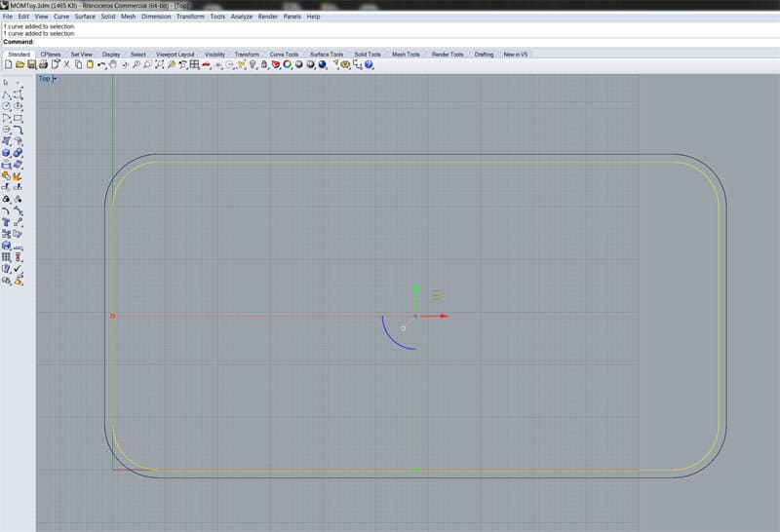The height and width of the screenshot is (532, 780).
Task: Select the Ellipse tool in the sidebar
Action: pyautogui.click(x=18, y=106)
